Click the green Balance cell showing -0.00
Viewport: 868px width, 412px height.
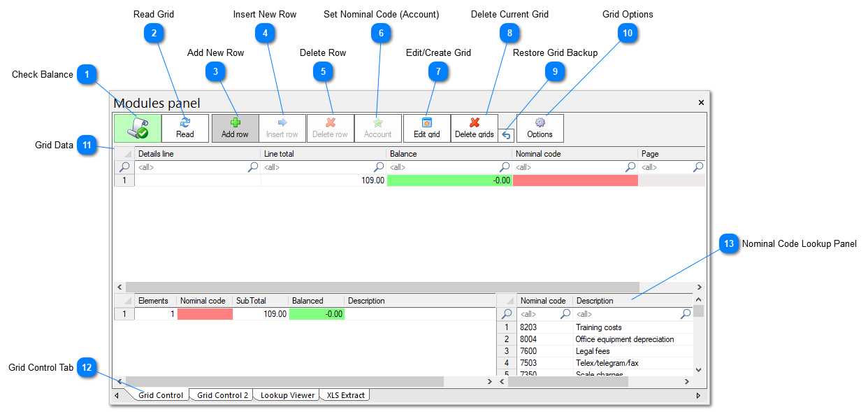(x=449, y=180)
